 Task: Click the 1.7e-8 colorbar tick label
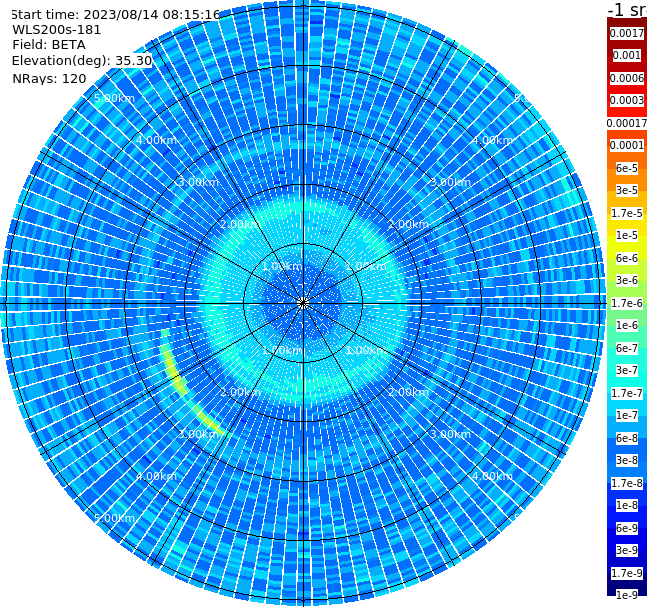627,483
